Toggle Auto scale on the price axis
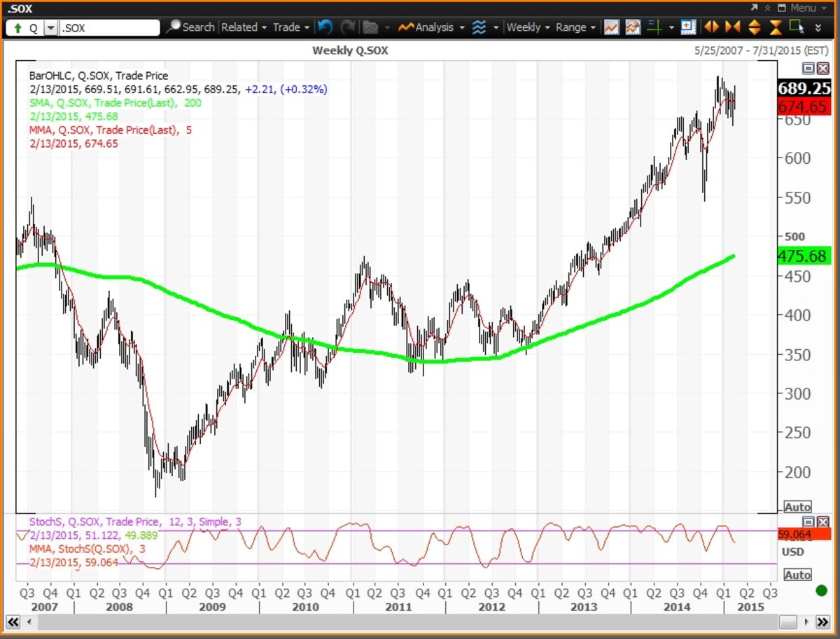Viewport: 840px width, 639px height. [x=797, y=507]
